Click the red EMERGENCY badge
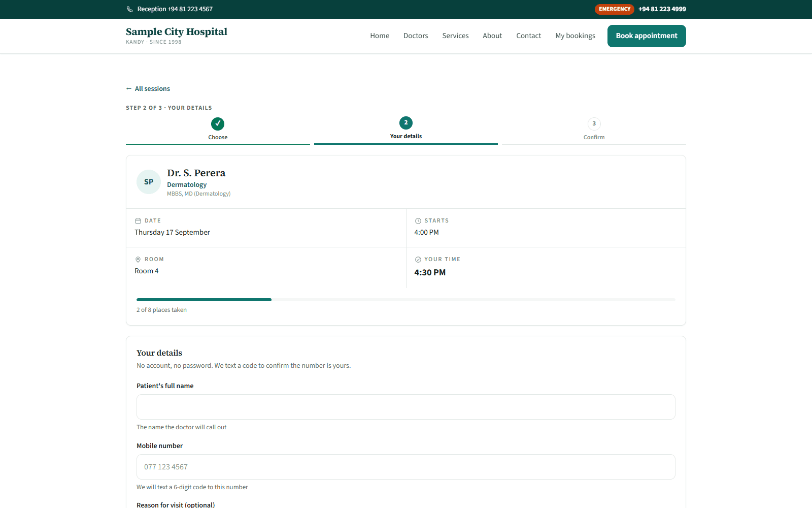The image size is (812, 508). click(x=615, y=9)
